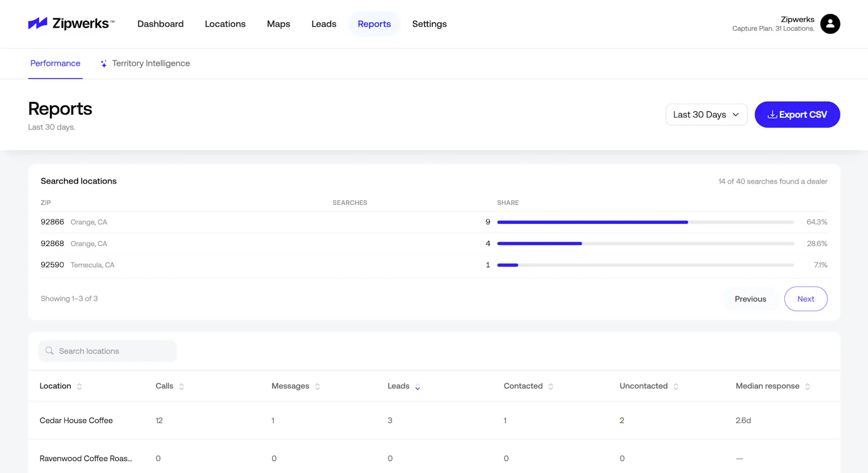Click the Next pagination button
The width and height of the screenshot is (868, 473).
[806, 299]
